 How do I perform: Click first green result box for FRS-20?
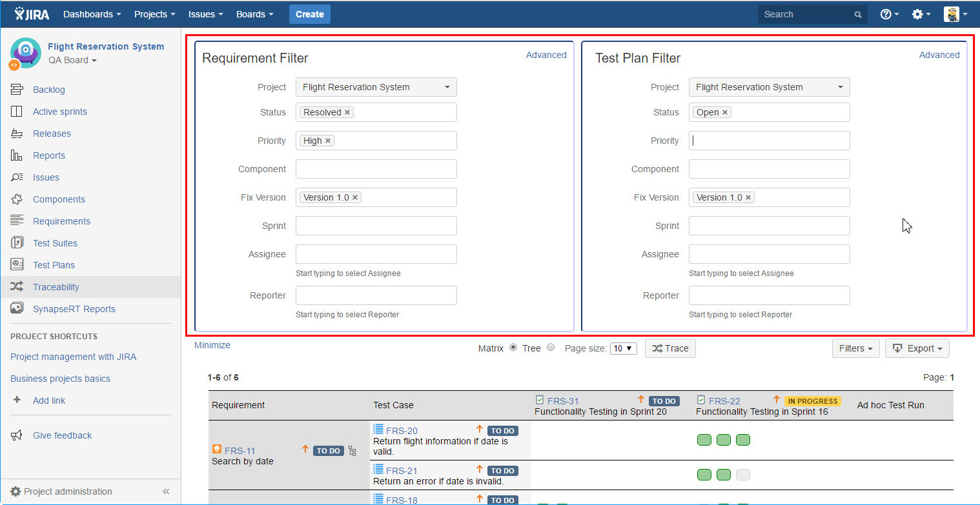pos(704,441)
